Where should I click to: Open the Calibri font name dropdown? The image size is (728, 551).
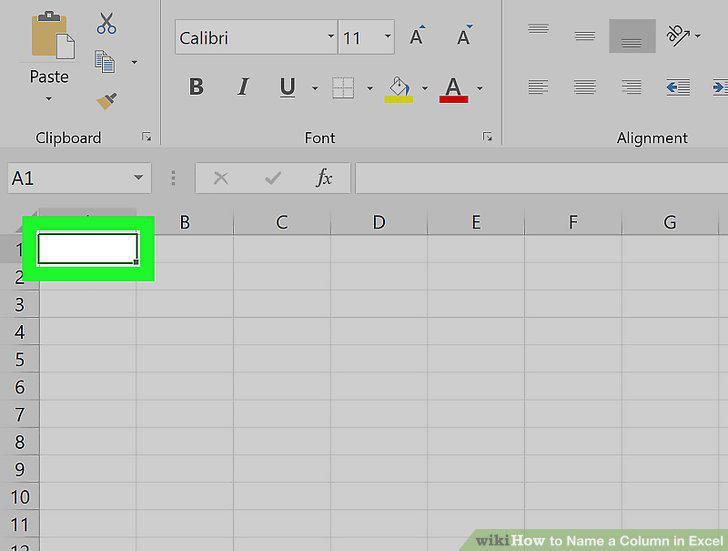[331, 36]
